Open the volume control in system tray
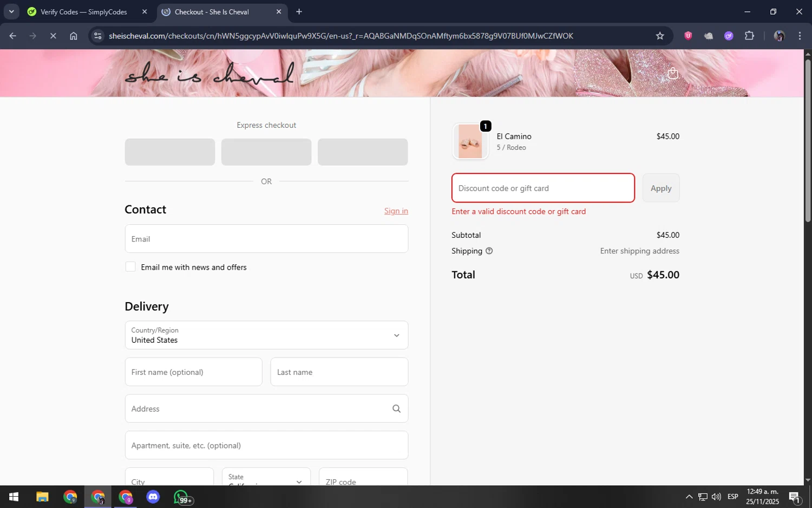Screen dimensions: 812x508 click(716, 497)
